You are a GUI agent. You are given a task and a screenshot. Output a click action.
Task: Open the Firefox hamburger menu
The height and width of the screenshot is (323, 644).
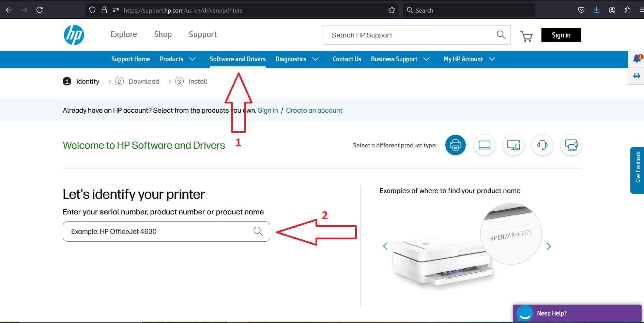641,10
